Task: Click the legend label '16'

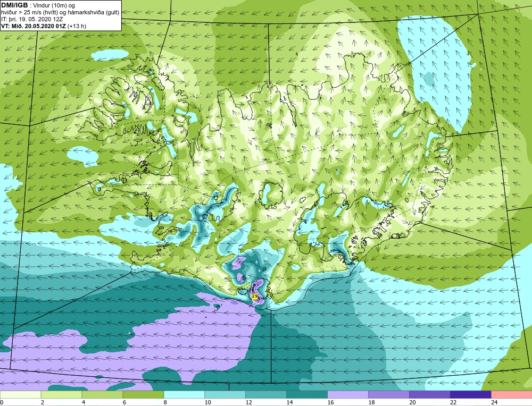Action: pos(330,402)
